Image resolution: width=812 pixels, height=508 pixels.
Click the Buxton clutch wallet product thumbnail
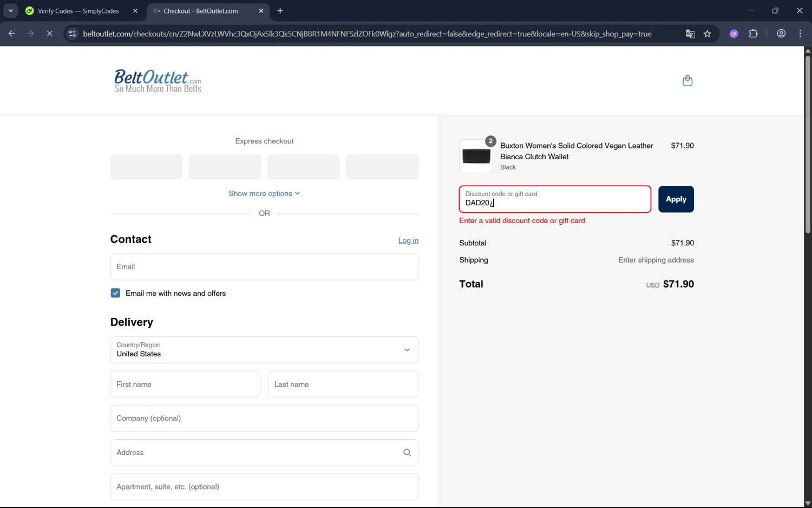[x=476, y=156]
